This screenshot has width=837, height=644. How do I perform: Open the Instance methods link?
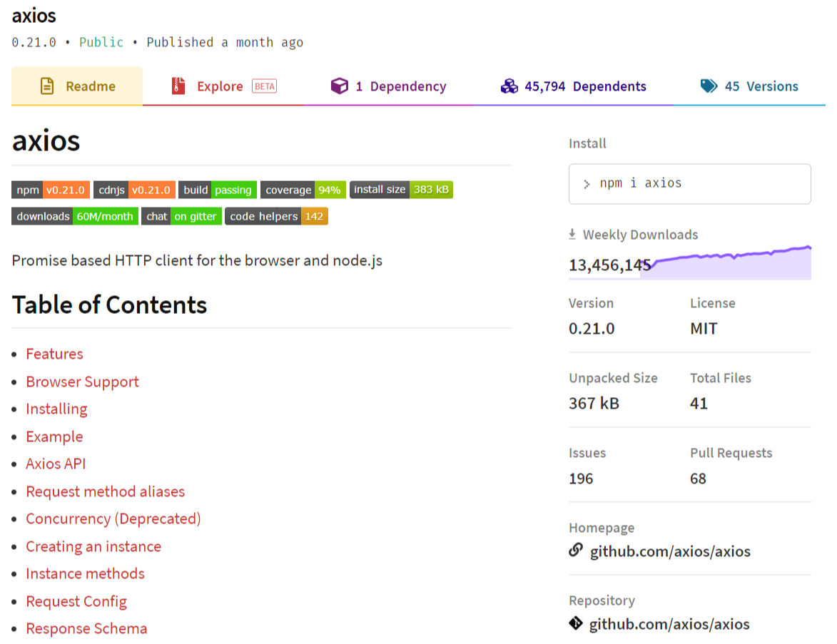coord(86,573)
